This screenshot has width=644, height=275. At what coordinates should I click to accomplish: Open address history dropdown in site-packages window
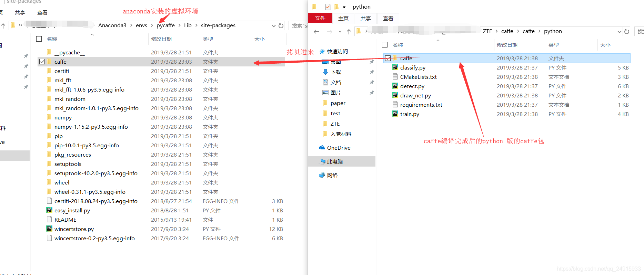pos(274,26)
